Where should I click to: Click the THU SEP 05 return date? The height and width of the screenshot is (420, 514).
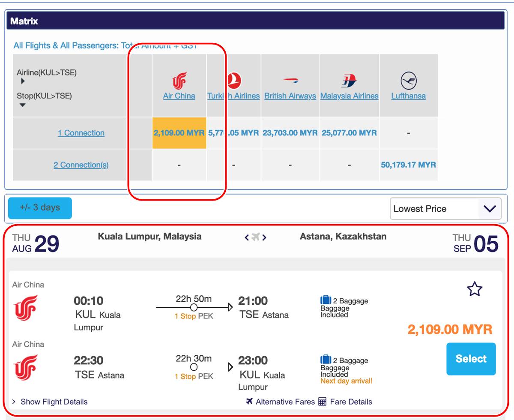(475, 243)
